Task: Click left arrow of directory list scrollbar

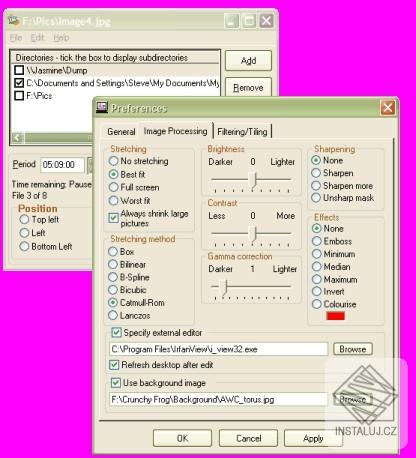Action: pos(18,137)
